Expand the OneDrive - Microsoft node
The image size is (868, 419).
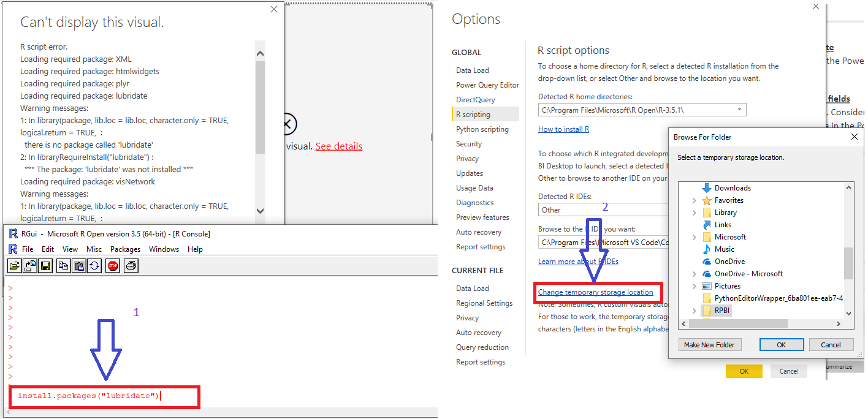[x=694, y=274]
